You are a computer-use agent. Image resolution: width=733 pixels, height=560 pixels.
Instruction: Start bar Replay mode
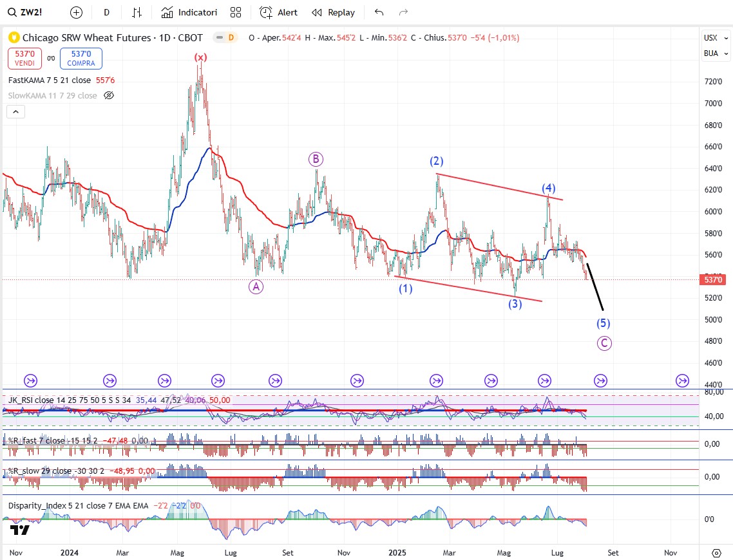click(x=333, y=12)
